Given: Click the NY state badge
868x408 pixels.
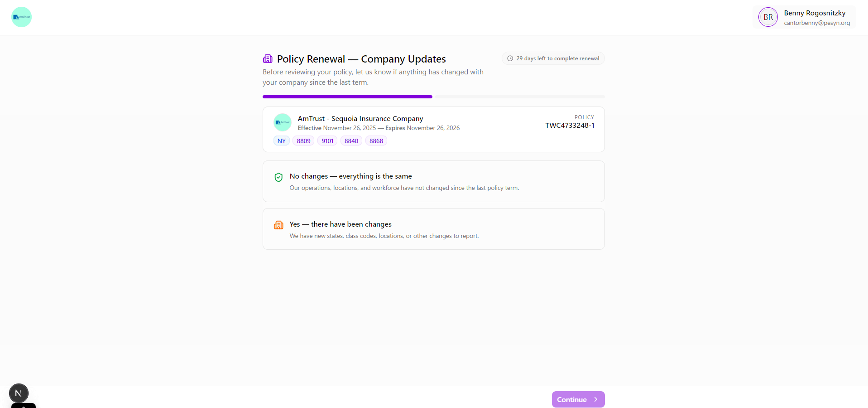Looking at the screenshot, I should pyautogui.click(x=281, y=141).
